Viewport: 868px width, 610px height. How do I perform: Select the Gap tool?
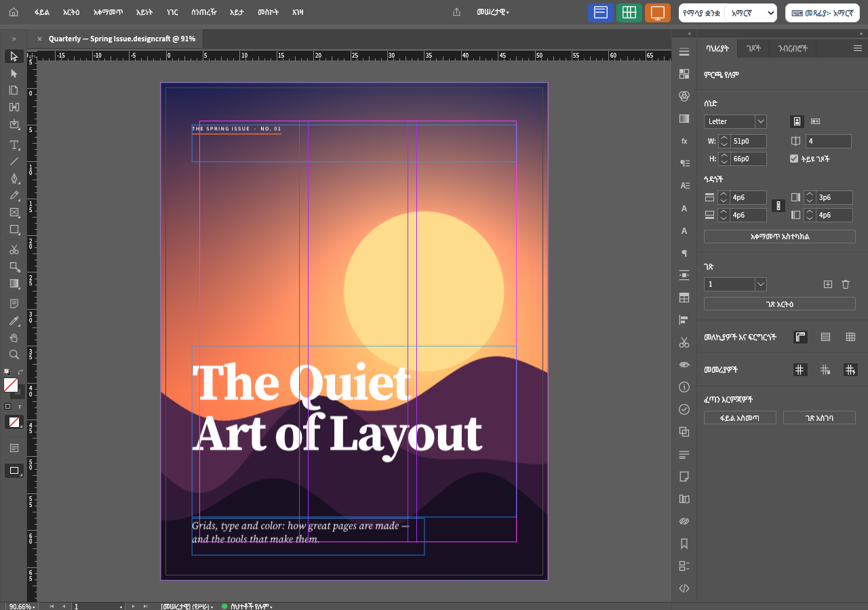click(x=14, y=107)
